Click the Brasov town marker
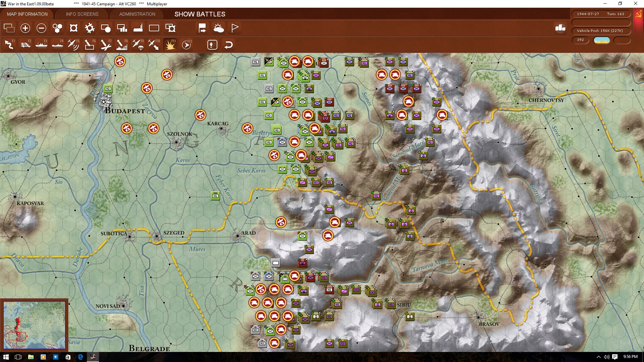The height and width of the screenshot is (362, 644). click(x=478, y=317)
